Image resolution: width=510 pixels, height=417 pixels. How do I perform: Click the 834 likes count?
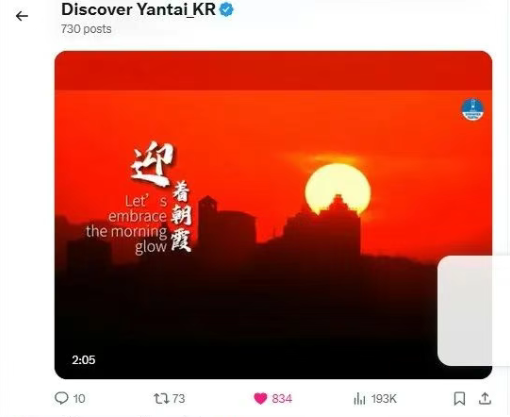[x=282, y=399]
